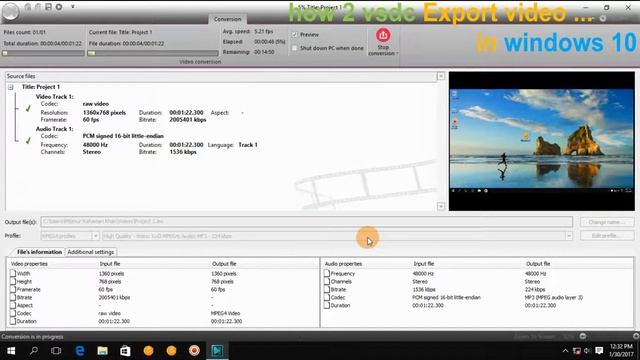Image resolution: width=640 pixels, height=360 pixels.
Task: Click the red Stop conversion icon
Action: pos(383,35)
